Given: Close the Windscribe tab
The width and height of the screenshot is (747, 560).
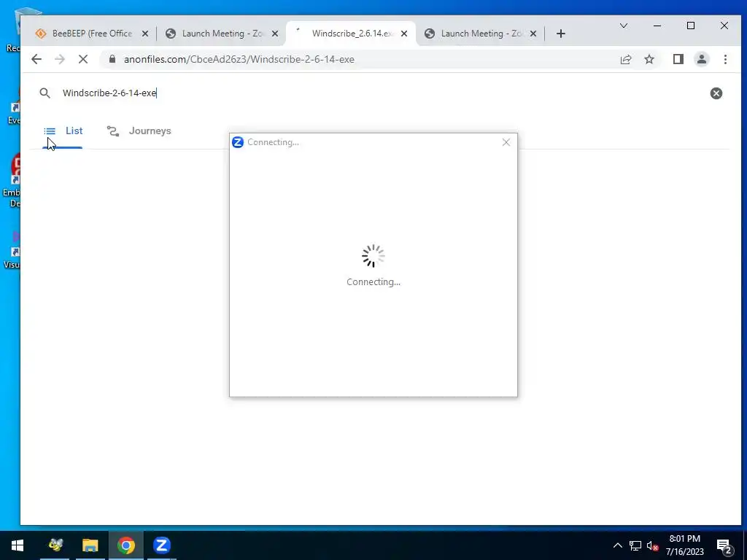Looking at the screenshot, I should (404, 34).
